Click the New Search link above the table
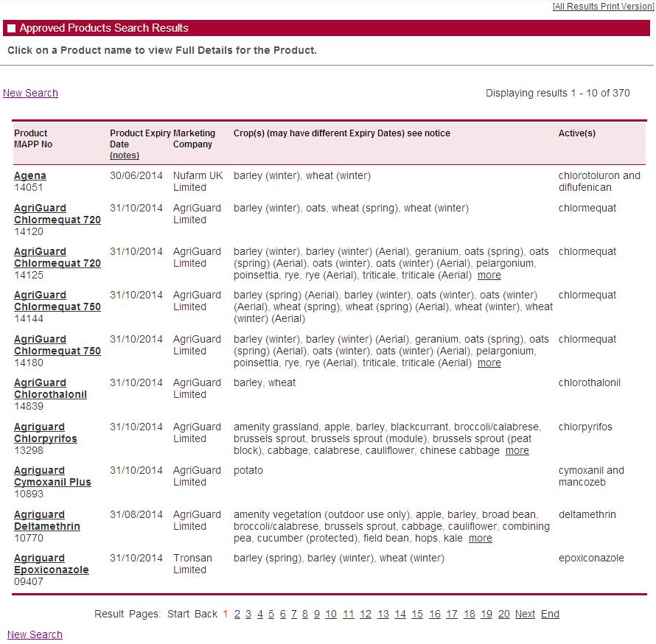Screen dimensions: 656x644 point(30,93)
